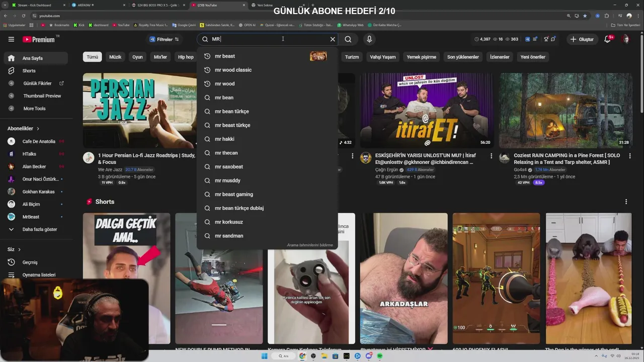Select the Mix'ler filter chip
This screenshot has width=644, height=362.
pos(160,57)
